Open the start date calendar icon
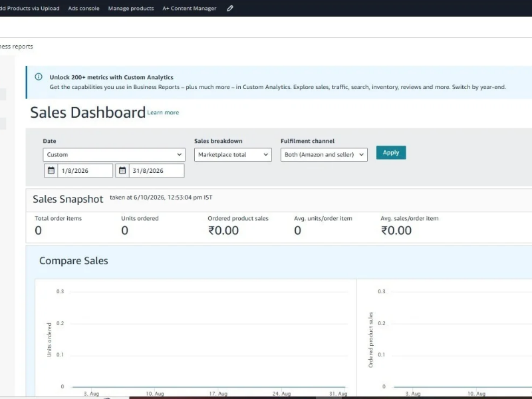Screen dimensions: 532x399 51,171
